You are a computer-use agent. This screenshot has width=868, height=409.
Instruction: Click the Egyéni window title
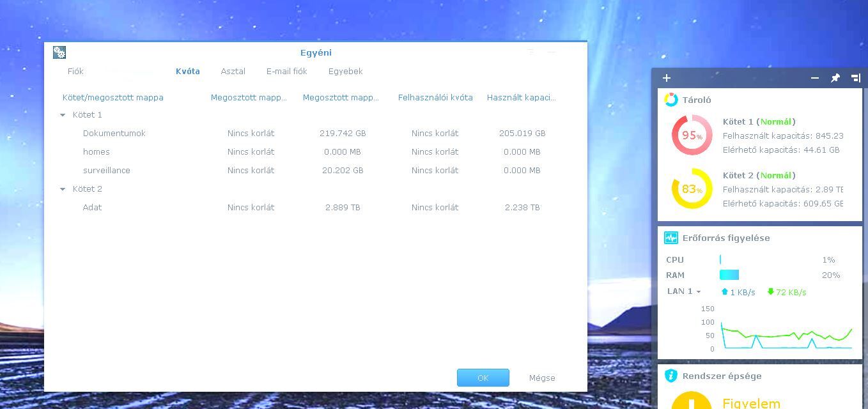click(316, 52)
